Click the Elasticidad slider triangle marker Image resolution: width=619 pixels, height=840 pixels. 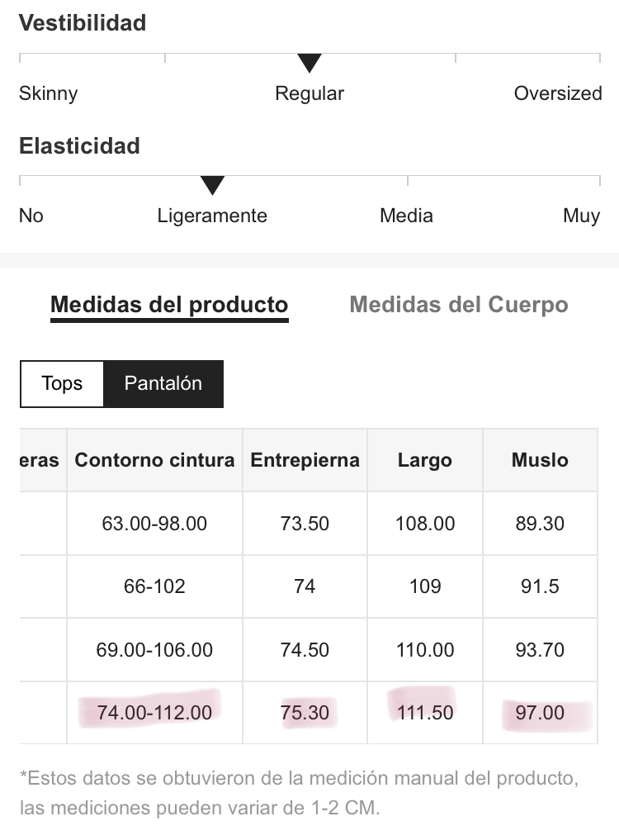tap(212, 185)
